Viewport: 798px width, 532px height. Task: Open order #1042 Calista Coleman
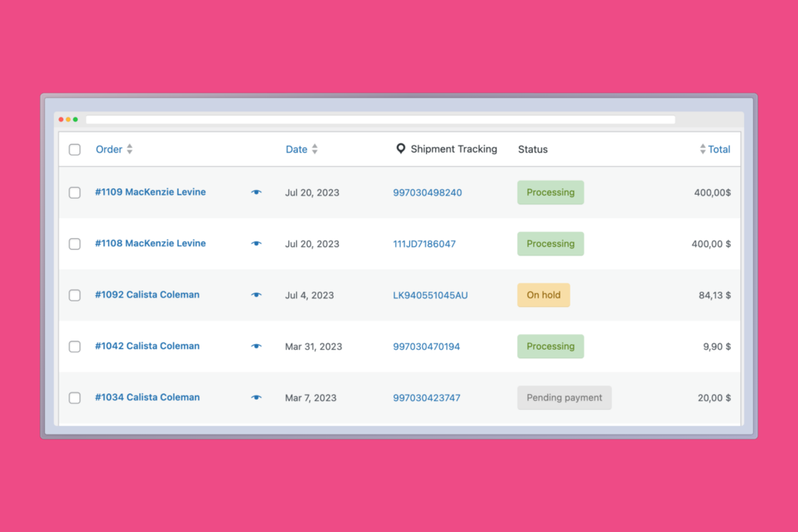(147, 347)
